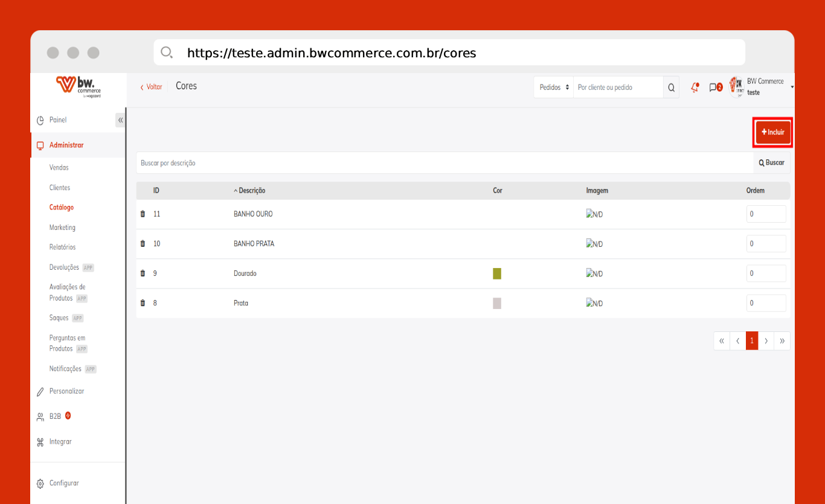Click the Buscar por descrição field
Image resolution: width=825 pixels, height=504 pixels.
click(x=444, y=163)
